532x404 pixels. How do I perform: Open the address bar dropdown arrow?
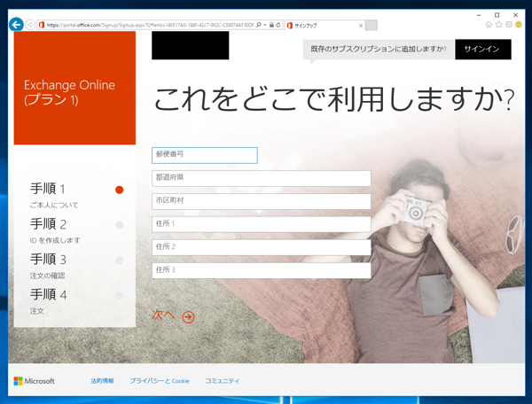264,25
